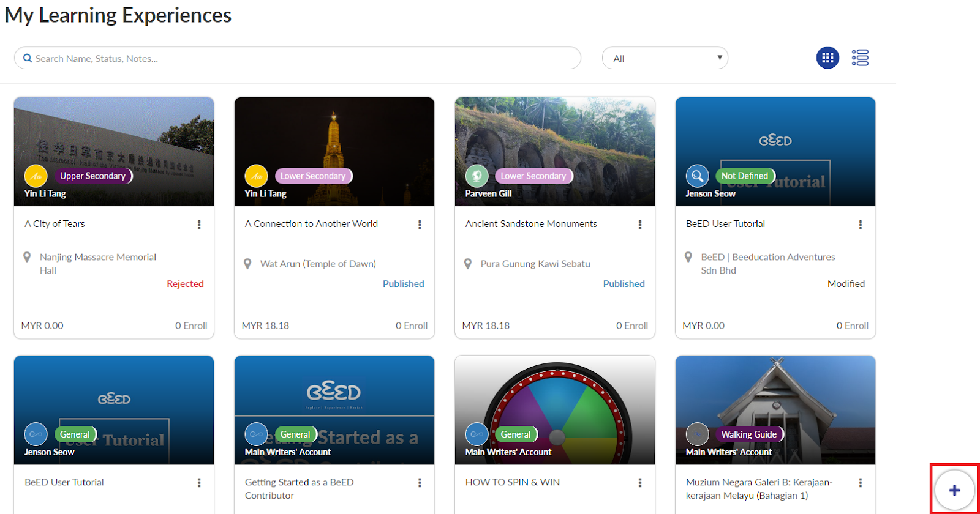Switch to list view layout
The image size is (980, 514).
(860, 58)
